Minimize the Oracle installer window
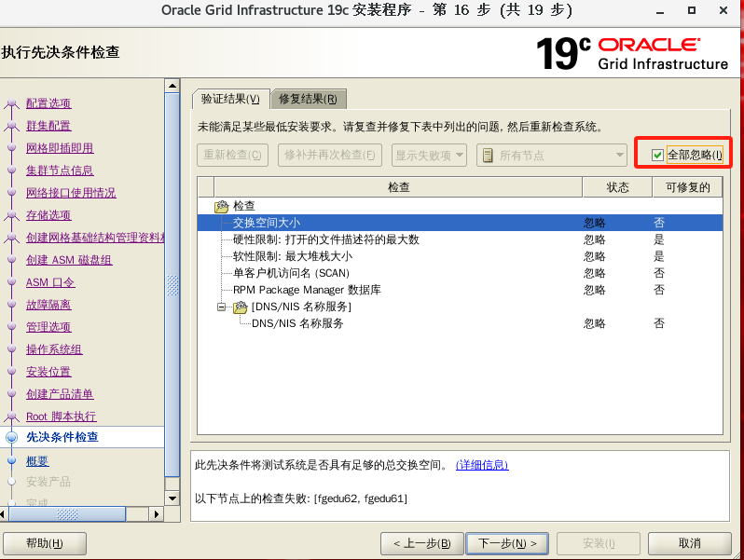The image size is (744, 560). (x=659, y=10)
